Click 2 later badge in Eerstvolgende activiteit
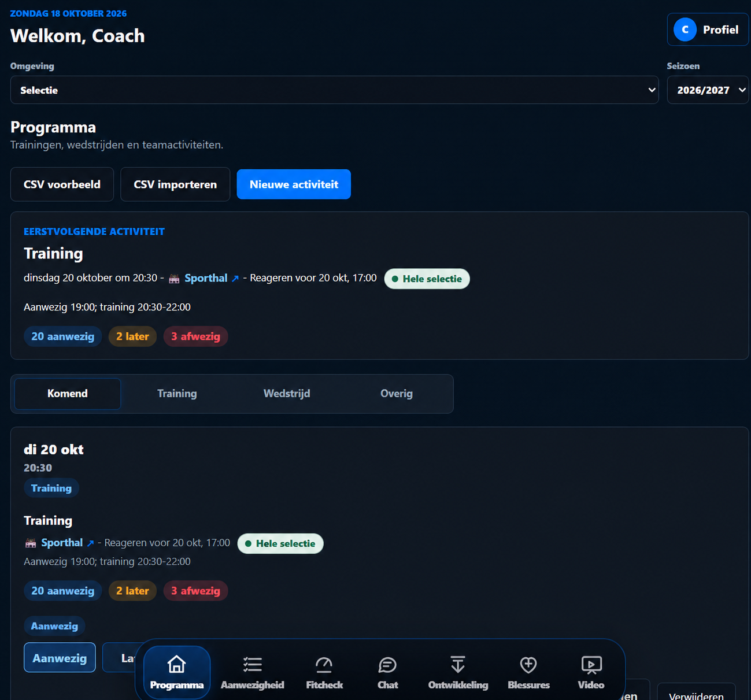This screenshot has height=700, width=751. [132, 336]
